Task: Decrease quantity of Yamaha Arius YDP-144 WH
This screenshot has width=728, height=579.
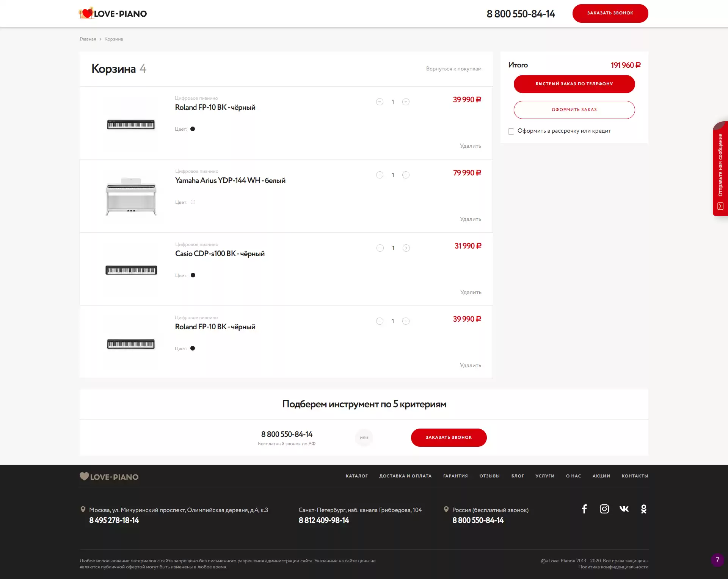Action: point(380,175)
